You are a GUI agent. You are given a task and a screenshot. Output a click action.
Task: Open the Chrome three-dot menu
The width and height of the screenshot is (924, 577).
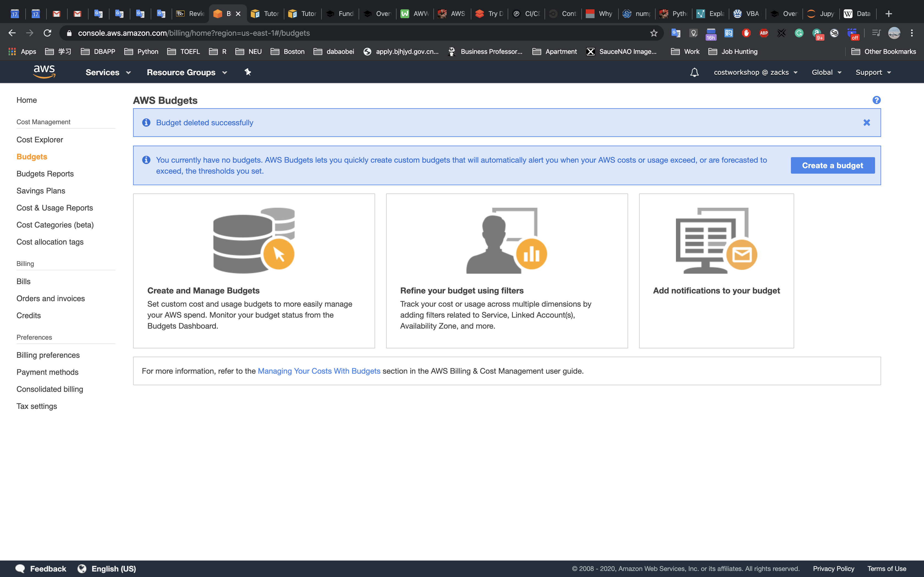912,33
